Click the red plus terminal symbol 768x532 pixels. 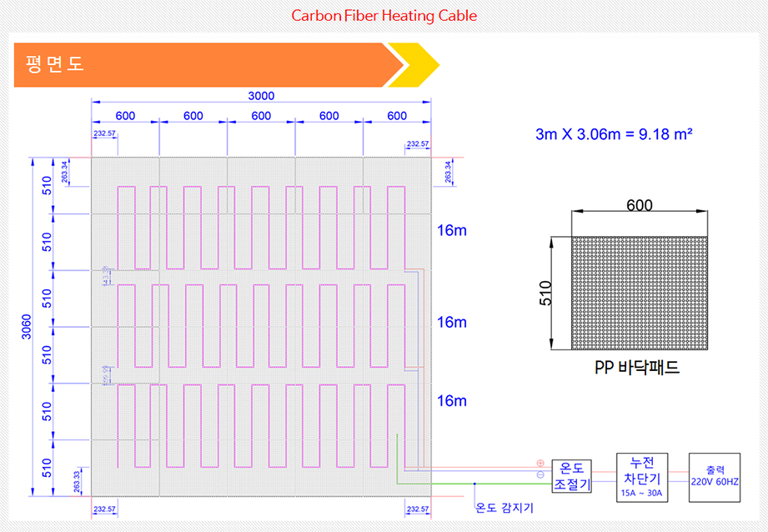pos(540,463)
